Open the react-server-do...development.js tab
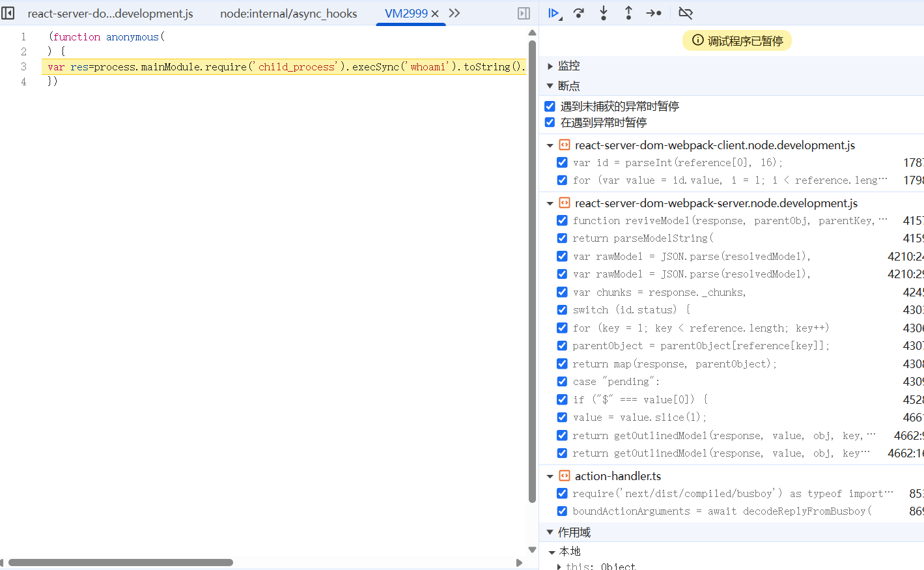This screenshot has height=570, width=924. pyautogui.click(x=110, y=14)
